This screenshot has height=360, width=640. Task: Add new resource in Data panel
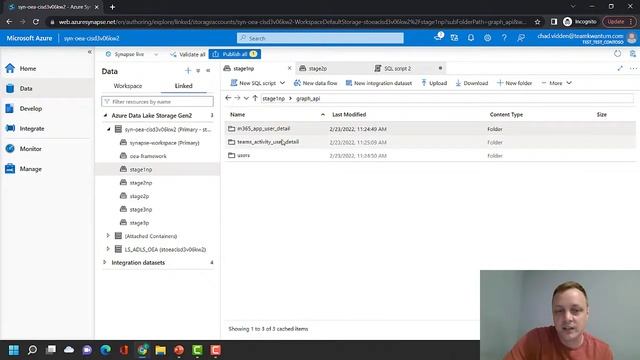(188, 71)
